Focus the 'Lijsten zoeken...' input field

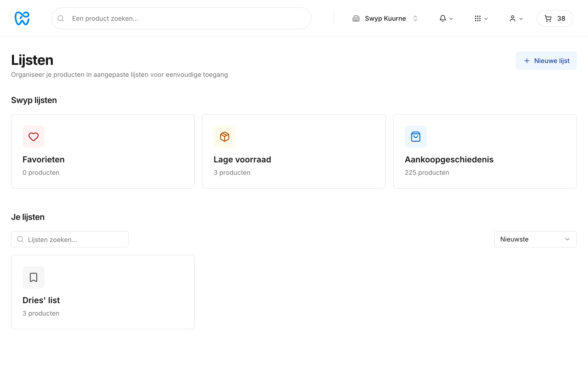point(70,239)
